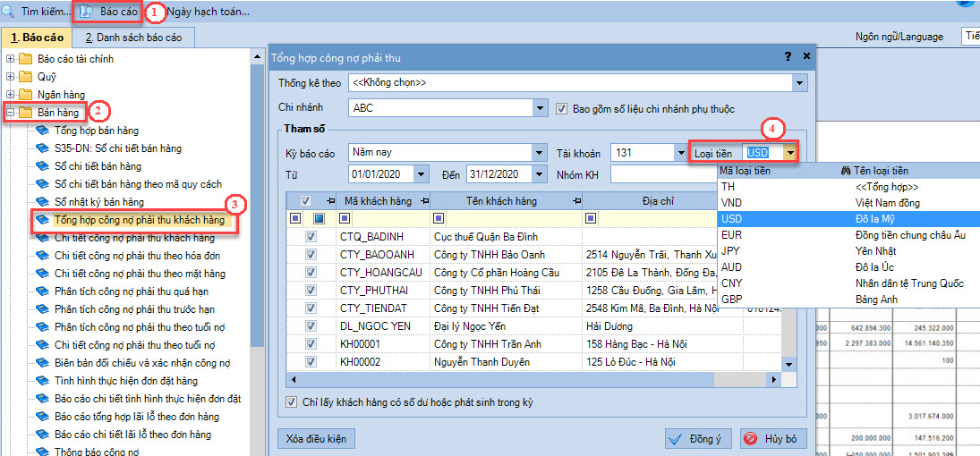Click the Nhóm KH input field
The width and height of the screenshot is (980, 456).
[664, 173]
